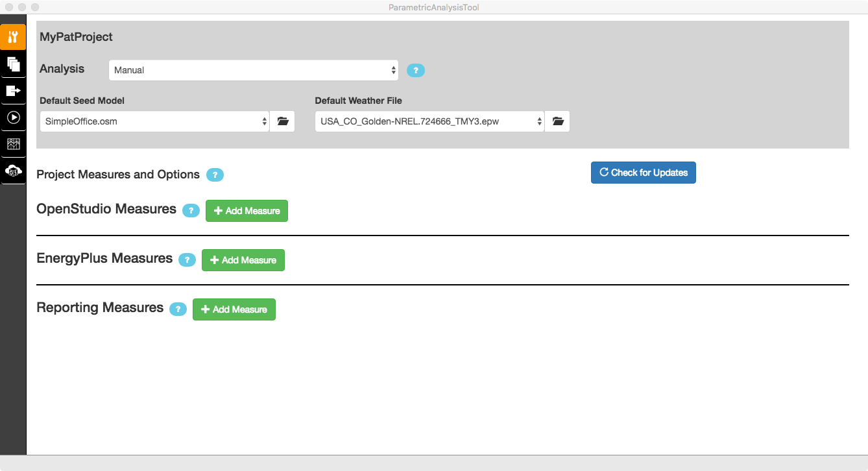The width and height of the screenshot is (868, 471).
Task: Open the OpenStudio Cloud server sidebar icon
Action: coord(13,171)
